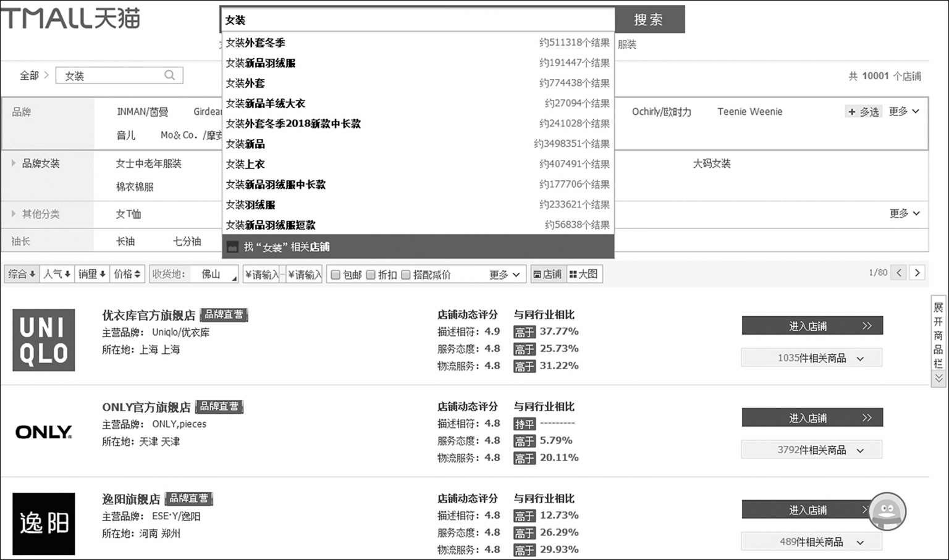949x560 pixels.
Task: Enter the ONLY official flagship store (进入店铺)
Action: (812, 418)
